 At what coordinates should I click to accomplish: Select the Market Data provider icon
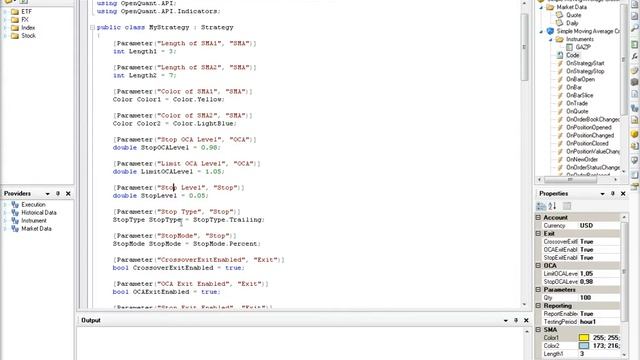(x=15, y=229)
